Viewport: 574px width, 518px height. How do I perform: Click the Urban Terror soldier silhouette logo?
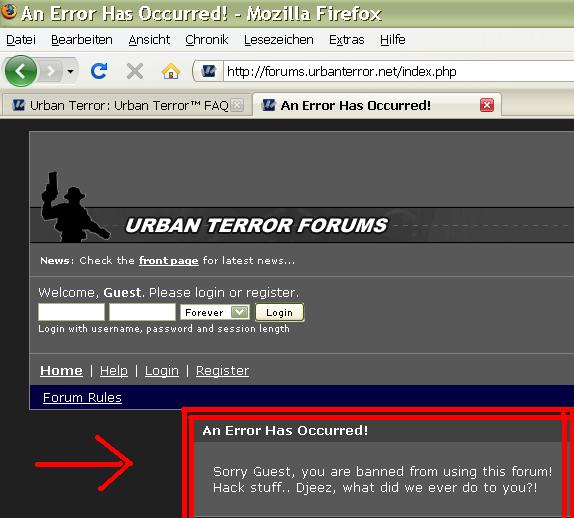[73, 207]
